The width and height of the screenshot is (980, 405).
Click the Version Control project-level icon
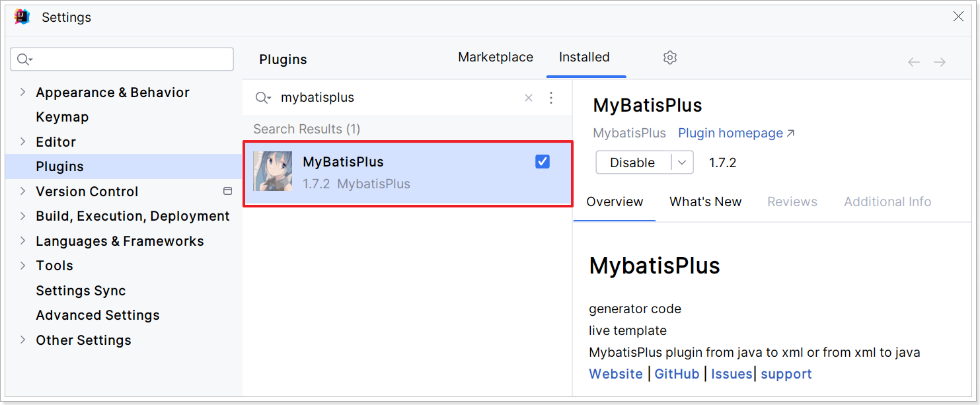click(x=228, y=191)
